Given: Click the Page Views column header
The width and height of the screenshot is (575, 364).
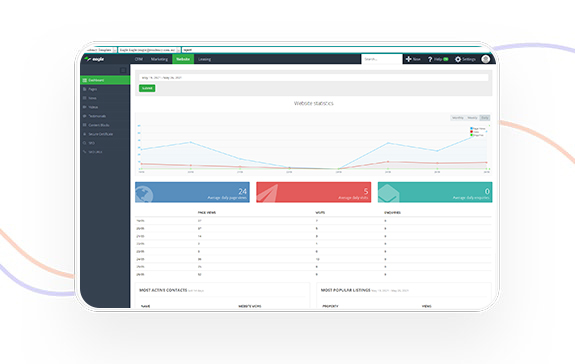Looking at the screenshot, I should pos(207,213).
